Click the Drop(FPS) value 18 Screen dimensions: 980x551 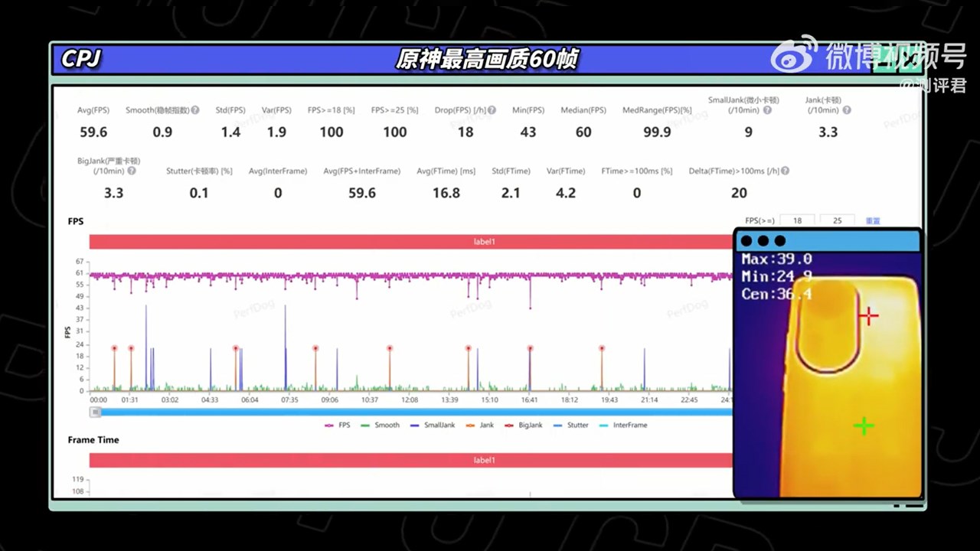pyautogui.click(x=465, y=132)
